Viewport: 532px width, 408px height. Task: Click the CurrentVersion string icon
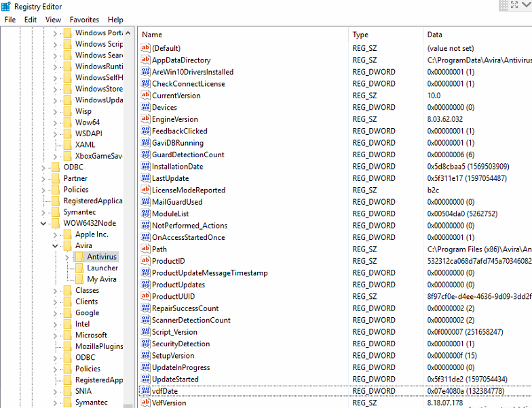click(145, 95)
